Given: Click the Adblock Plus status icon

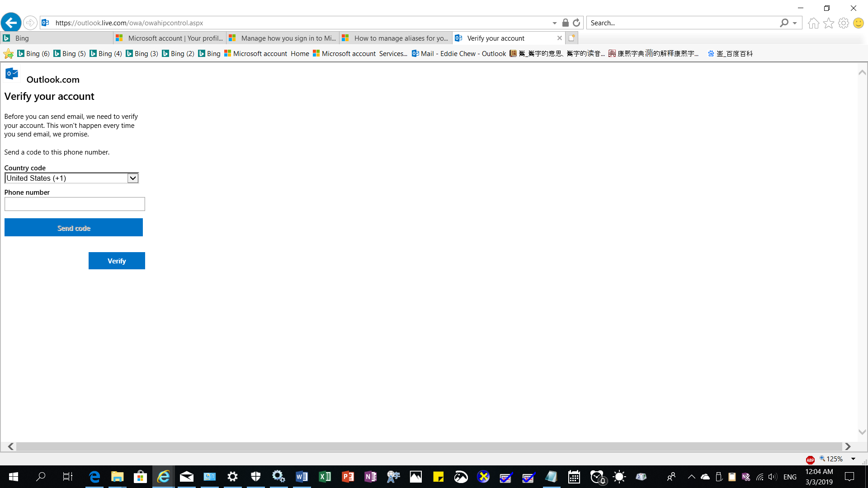Looking at the screenshot, I should point(810,460).
